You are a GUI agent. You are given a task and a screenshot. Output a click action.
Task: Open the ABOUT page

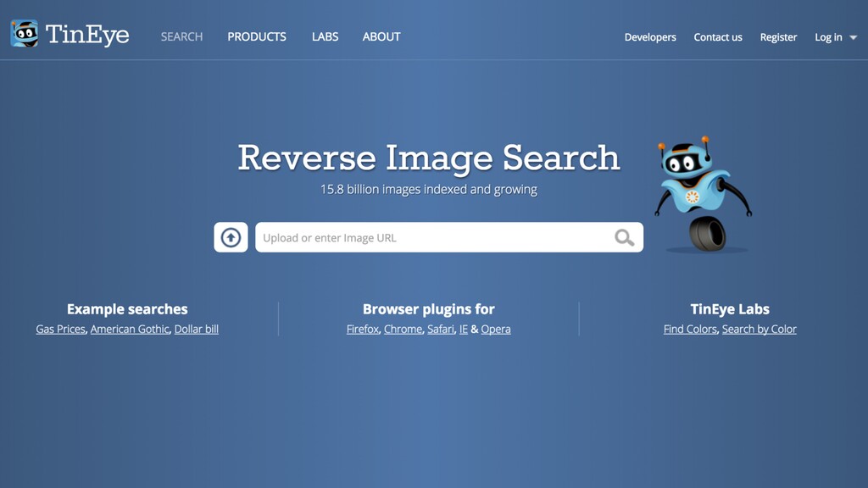pyautogui.click(x=381, y=36)
